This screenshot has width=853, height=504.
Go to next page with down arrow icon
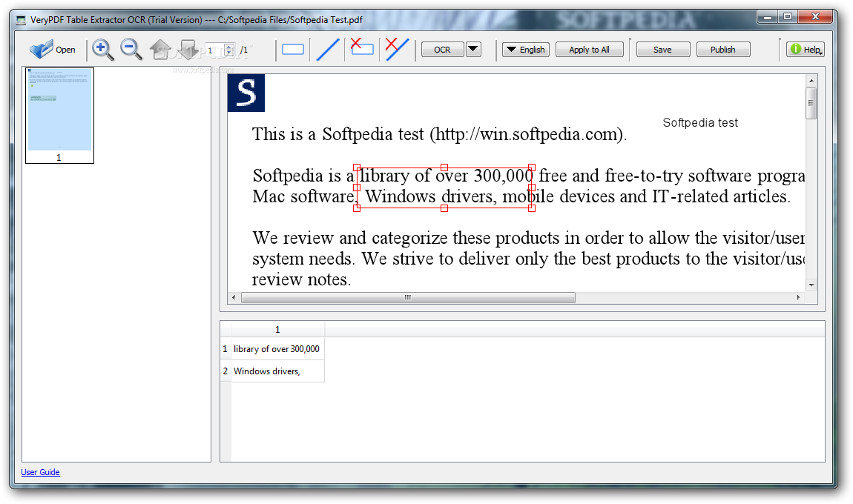pyautogui.click(x=188, y=50)
